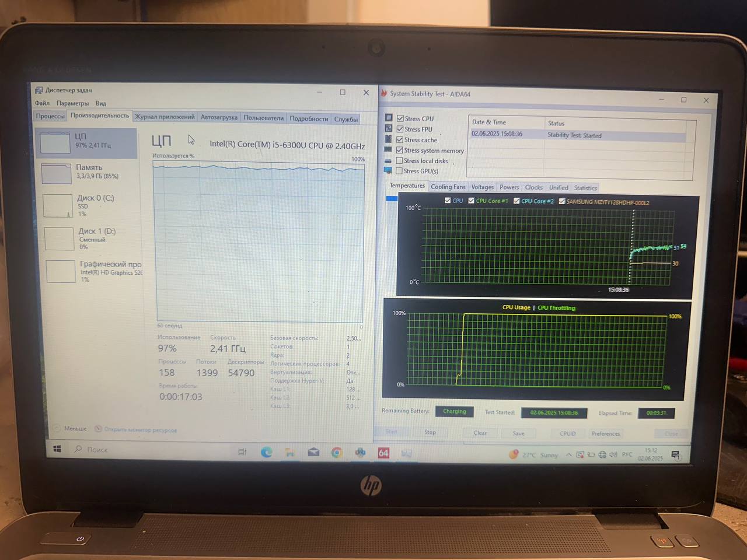Select the Память performance item in the sidebar
747x560 pixels.
coord(88,171)
